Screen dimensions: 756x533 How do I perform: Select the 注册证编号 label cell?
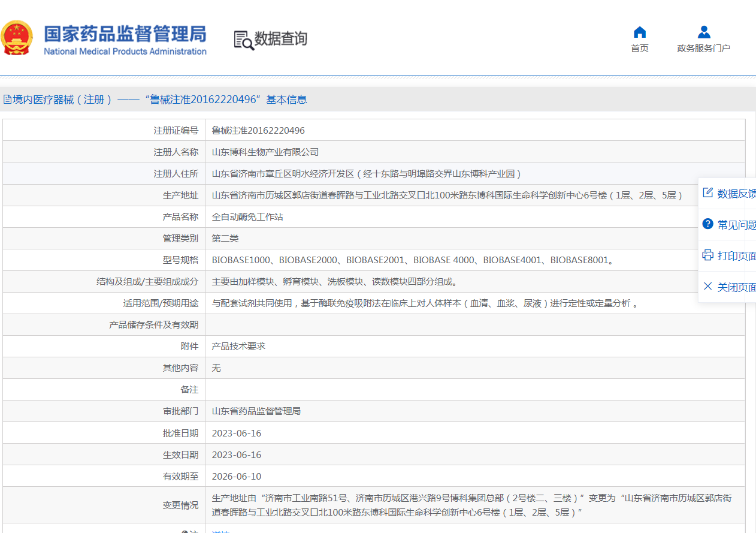pos(104,130)
